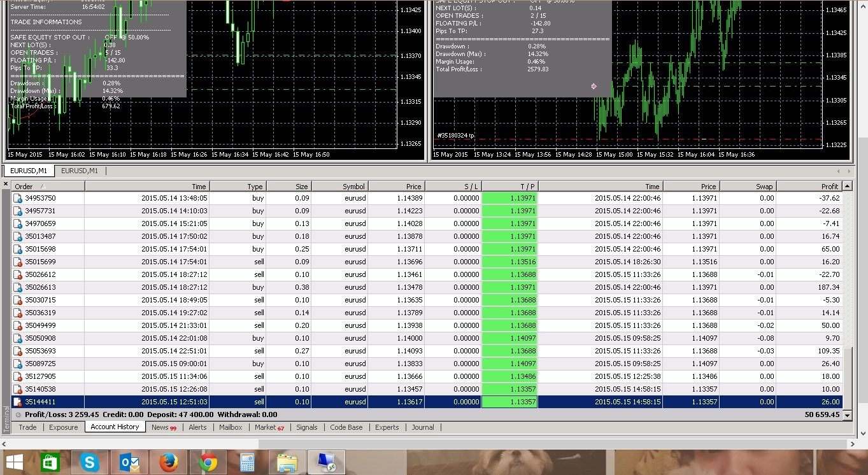Close the Terminal panel with X
Viewport: 868px width, 475px height.
coord(6,185)
